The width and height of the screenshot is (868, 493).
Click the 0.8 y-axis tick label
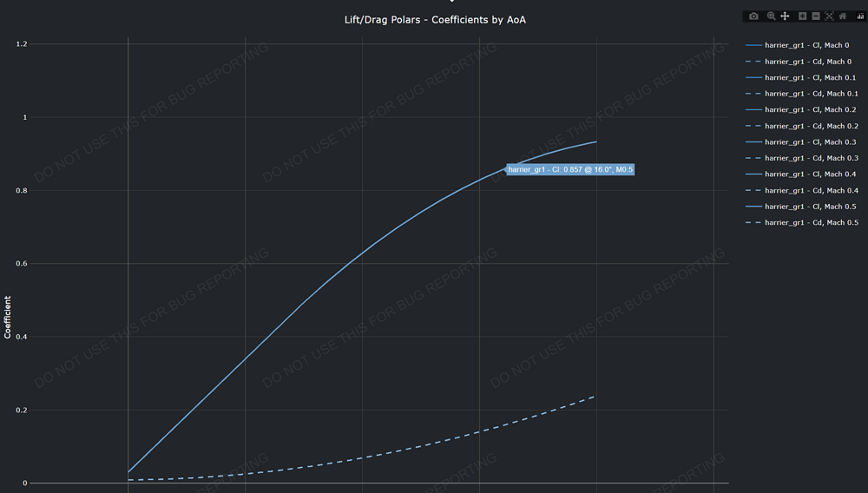pyautogui.click(x=22, y=190)
